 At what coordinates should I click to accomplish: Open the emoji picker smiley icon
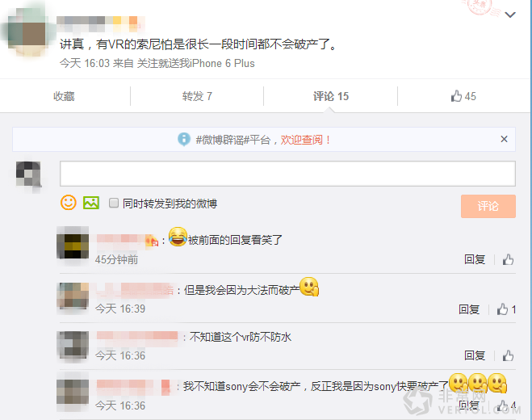[68, 203]
